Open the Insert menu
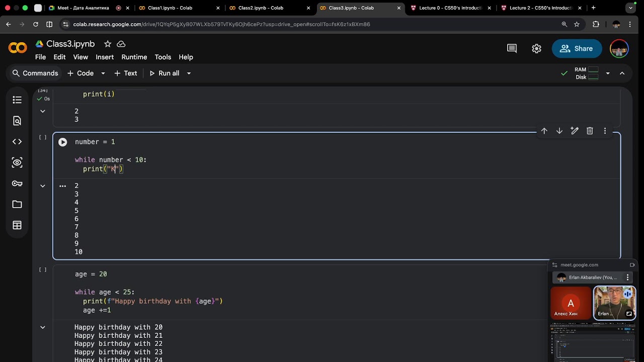 [x=105, y=57]
